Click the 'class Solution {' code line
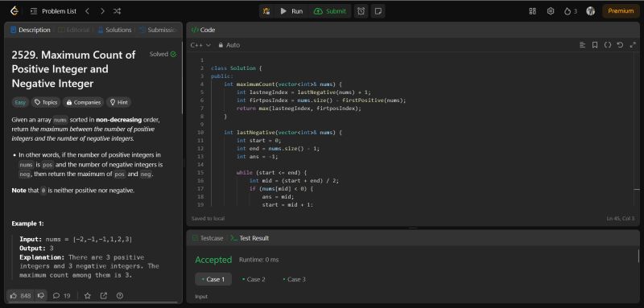Viewport: 644px width, 308px height. point(236,68)
